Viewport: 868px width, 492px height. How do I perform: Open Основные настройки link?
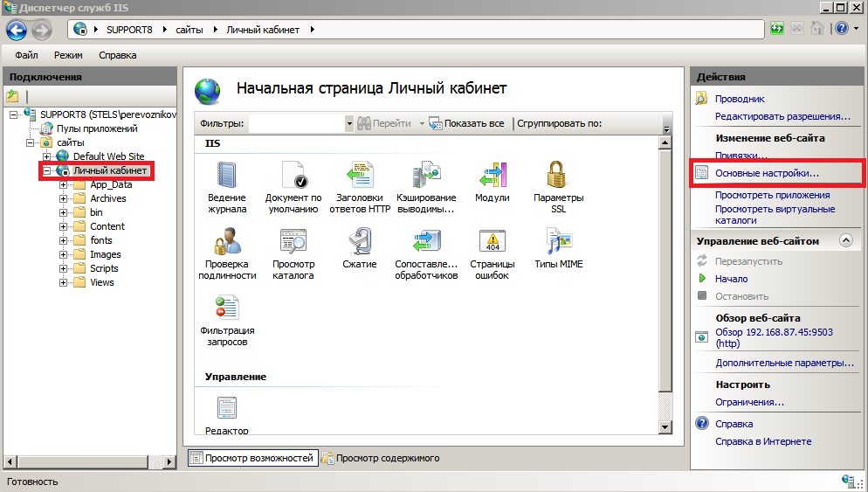tap(767, 173)
